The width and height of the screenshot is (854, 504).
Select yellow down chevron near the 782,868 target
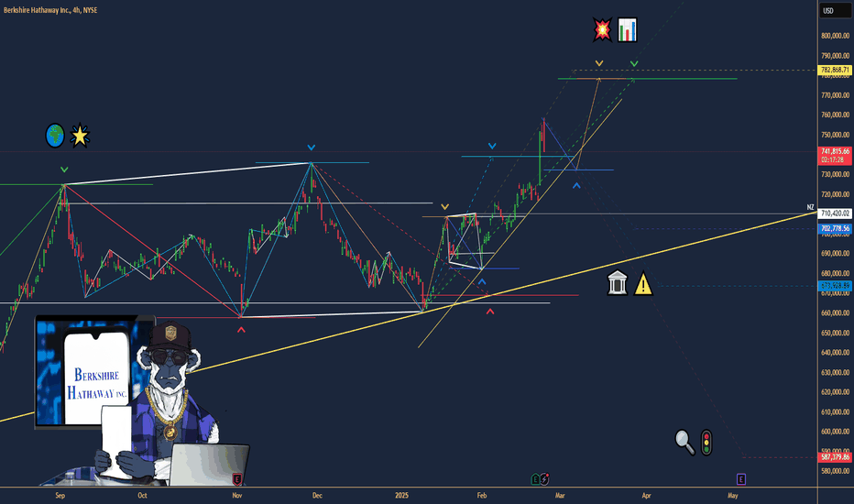599,64
